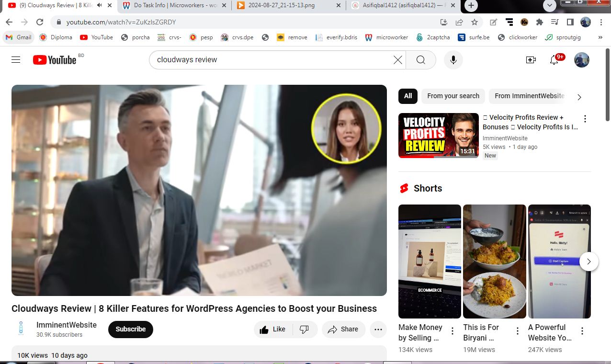This screenshot has width=611, height=364.
Task: Open the YouTube hamburger guide menu
Action: (x=16, y=60)
